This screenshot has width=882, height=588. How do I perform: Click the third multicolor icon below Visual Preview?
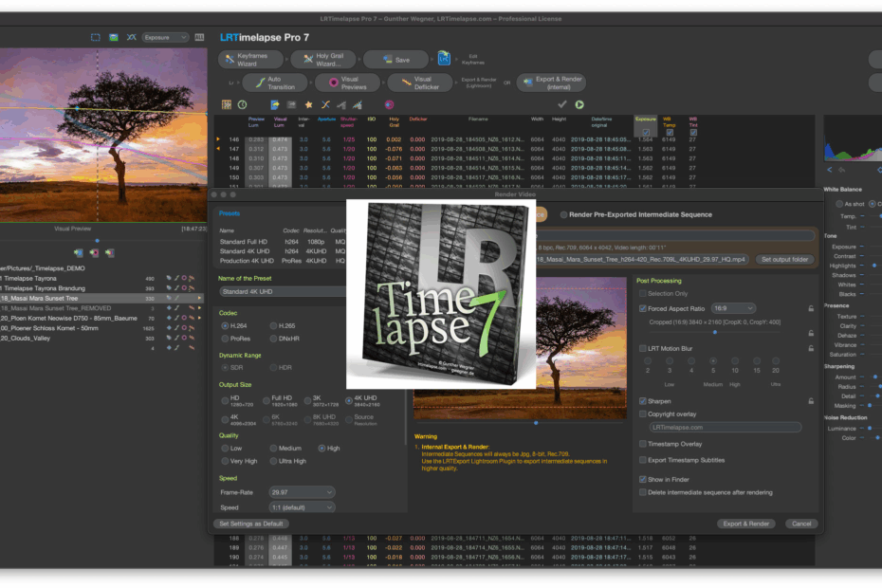110,253
